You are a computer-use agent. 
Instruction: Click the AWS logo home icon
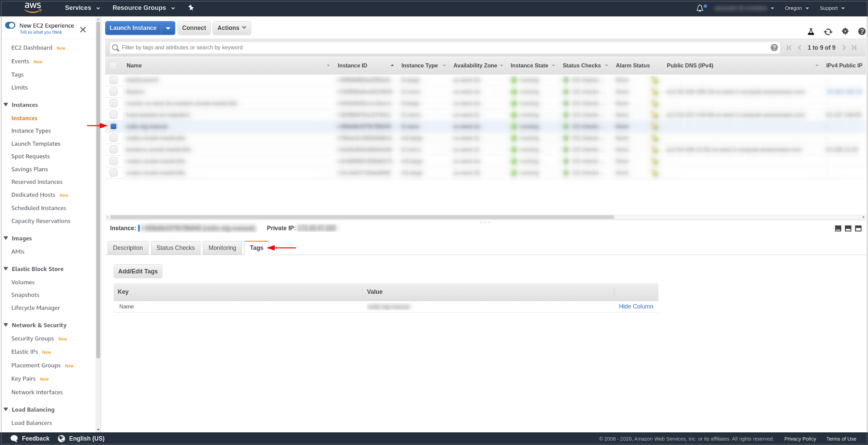[33, 7]
